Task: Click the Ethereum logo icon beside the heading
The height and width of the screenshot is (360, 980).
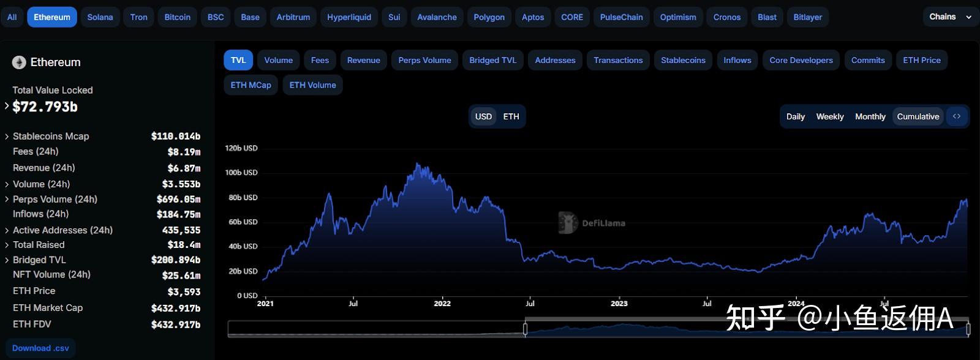Action: click(19, 62)
